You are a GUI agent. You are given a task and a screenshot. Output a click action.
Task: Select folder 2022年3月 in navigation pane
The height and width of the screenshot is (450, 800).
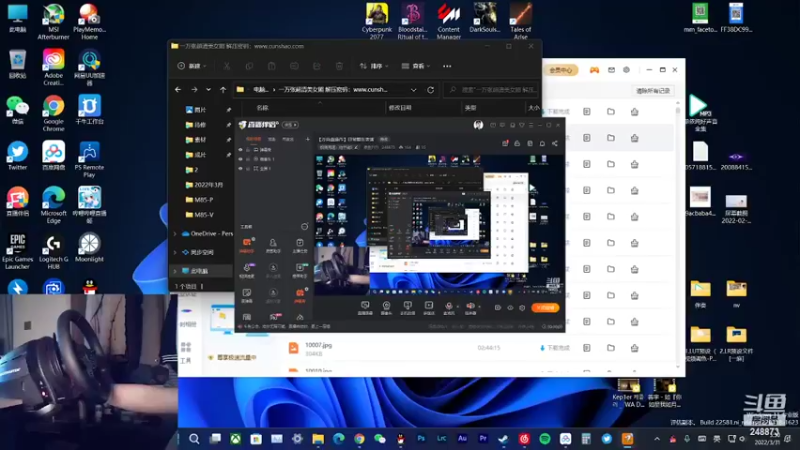(x=204, y=185)
